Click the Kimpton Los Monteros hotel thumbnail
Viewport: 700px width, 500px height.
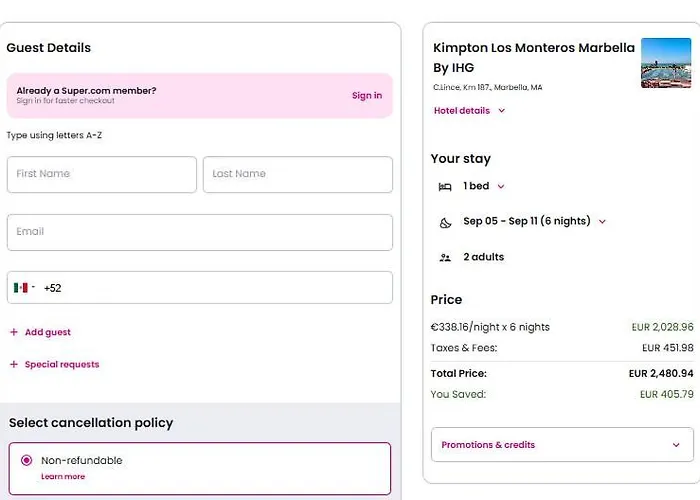pyautogui.click(x=666, y=63)
